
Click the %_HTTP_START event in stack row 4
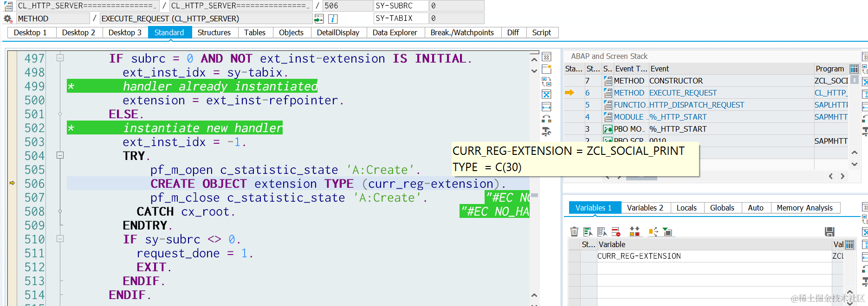click(678, 117)
